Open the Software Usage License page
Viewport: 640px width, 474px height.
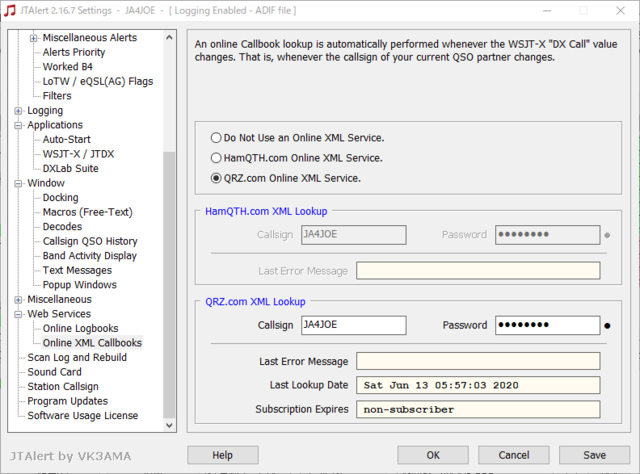pos(83,416)
